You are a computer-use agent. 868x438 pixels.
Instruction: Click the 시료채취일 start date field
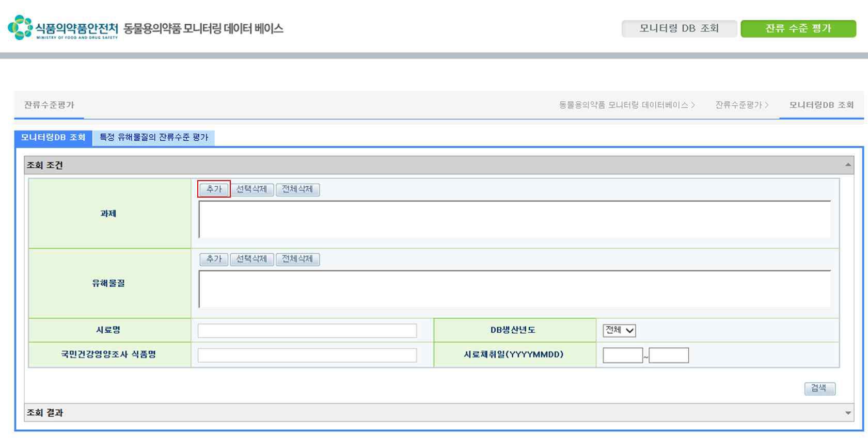[623, 355]
